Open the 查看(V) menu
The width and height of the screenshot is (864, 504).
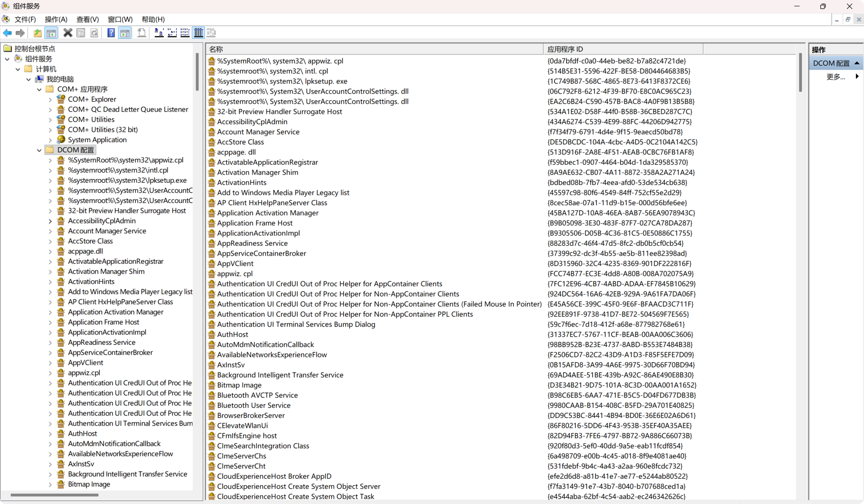tap(87, 19)
